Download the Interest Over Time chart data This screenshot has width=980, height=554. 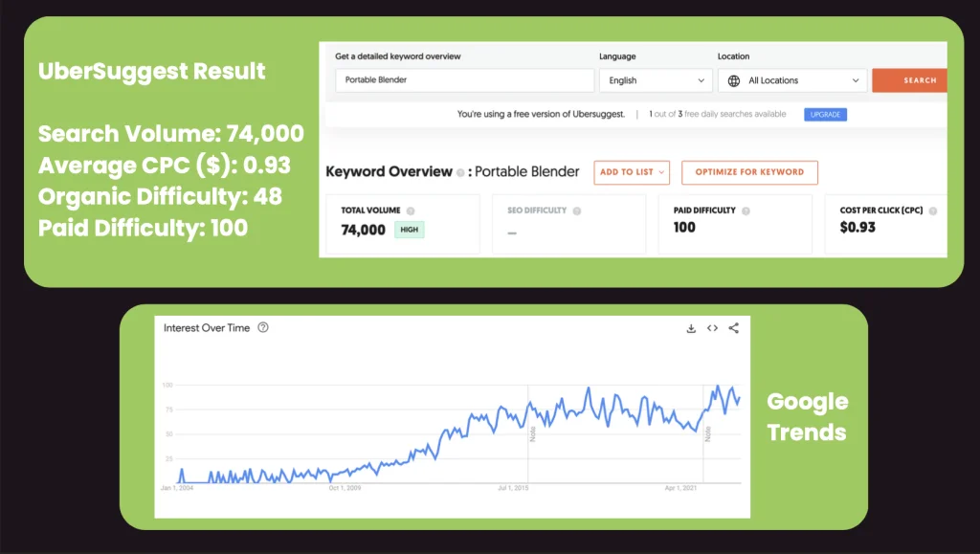pyautogui.click(x=691, y=328)
